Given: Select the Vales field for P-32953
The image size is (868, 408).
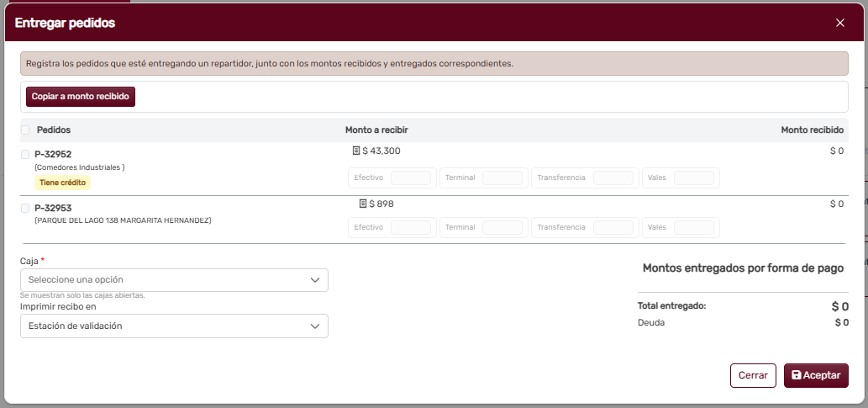Looking at the screenshot, I should (x=693, y=228).
